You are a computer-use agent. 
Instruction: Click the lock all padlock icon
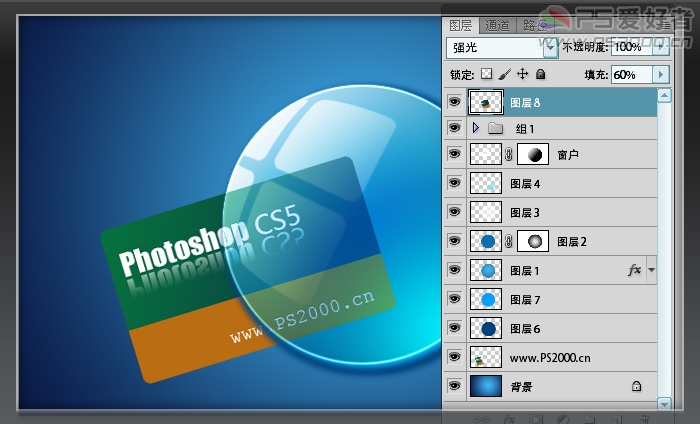pyautogui.click(x=541, y=74)
